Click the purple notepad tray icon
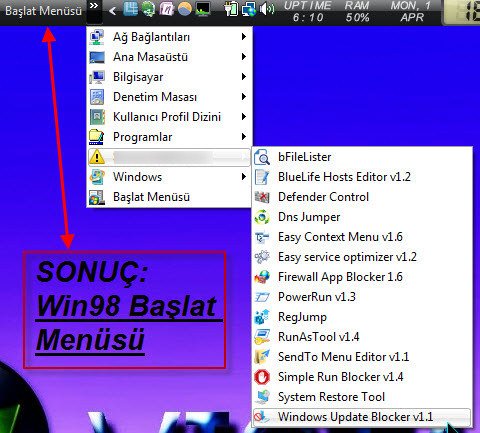This screenshot has height=433, width=480. [167, 9]
